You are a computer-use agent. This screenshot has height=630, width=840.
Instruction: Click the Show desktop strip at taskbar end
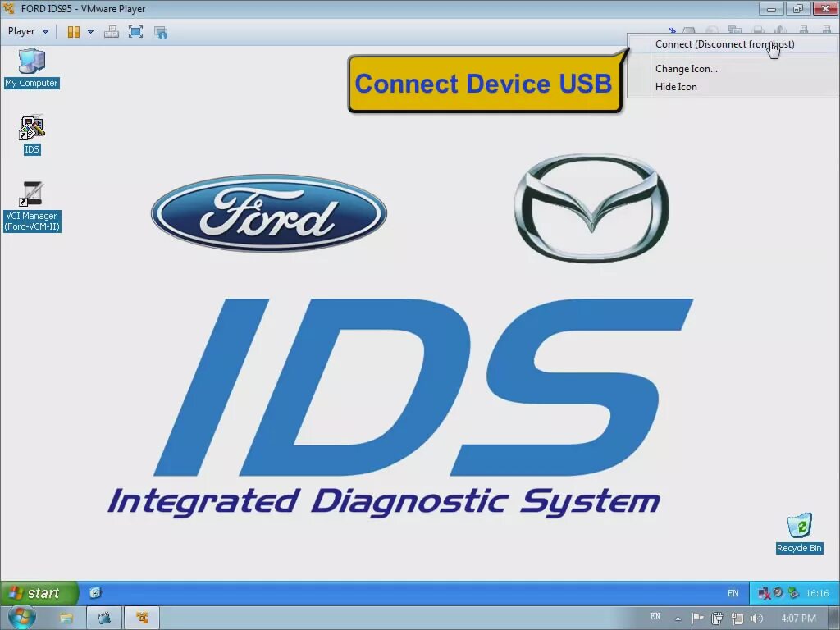tap(836, 619)
